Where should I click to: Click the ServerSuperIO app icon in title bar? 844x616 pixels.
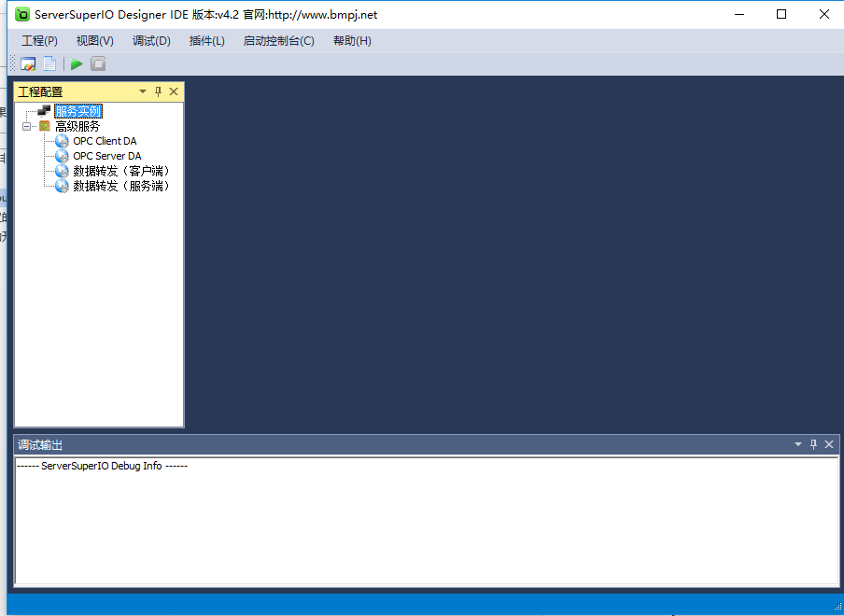[x=22, y=15]
